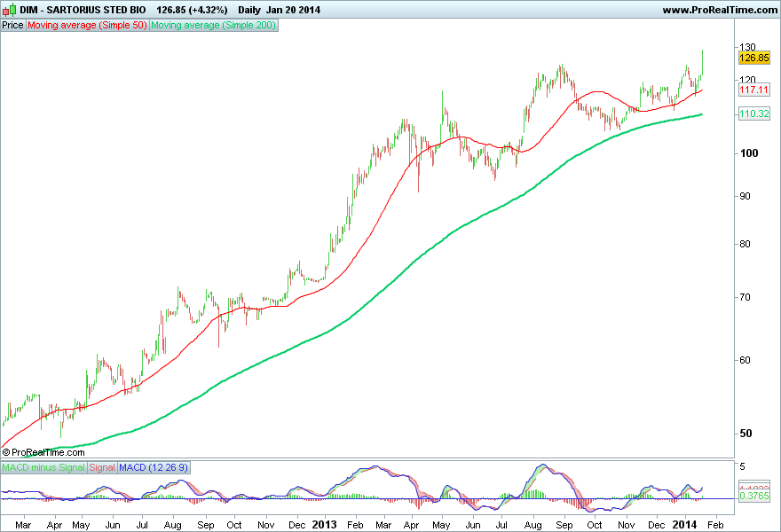Click the MACD (12 26 9) legend label
The width and height of the screenshot is (781, 532).
click(154, 468)
